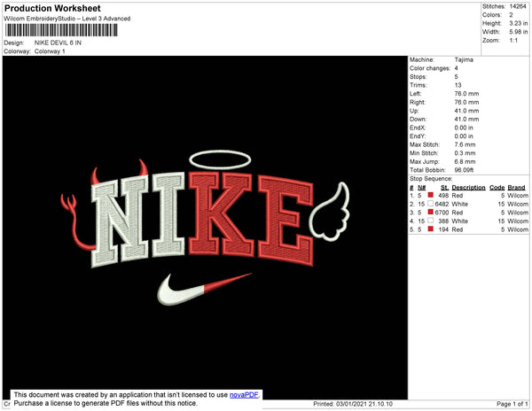532x411 pixels.
Task: Click the "Color changes:" label
Action: [x=430, y=68]
